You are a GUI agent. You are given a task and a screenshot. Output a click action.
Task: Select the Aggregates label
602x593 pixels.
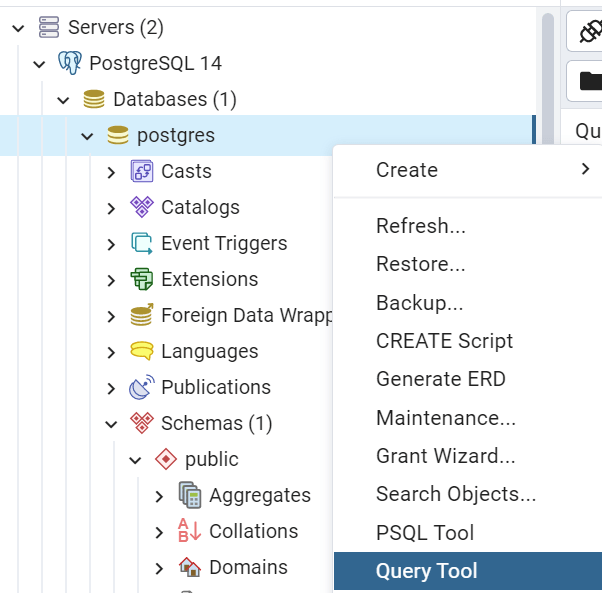[x=260, y=496]
